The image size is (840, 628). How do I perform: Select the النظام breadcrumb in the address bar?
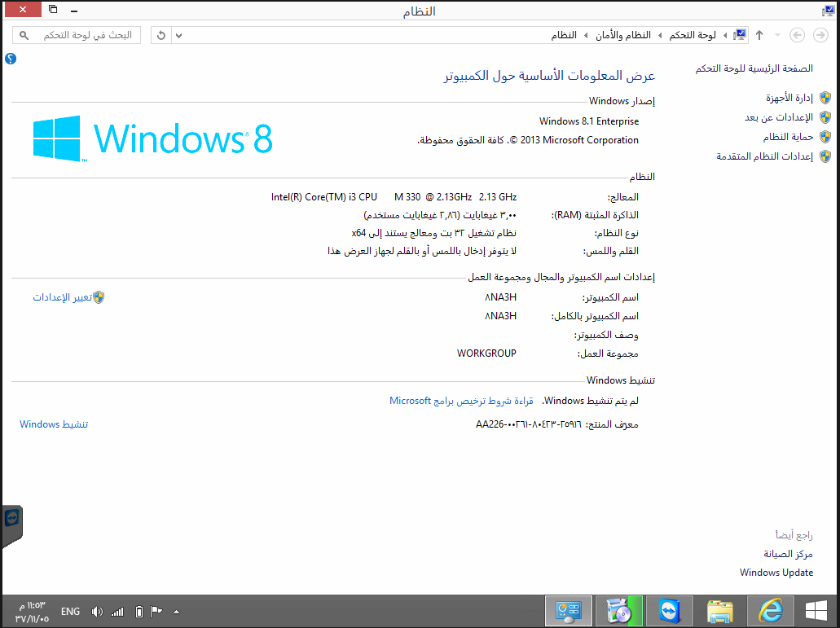click(x=564, y=35)
